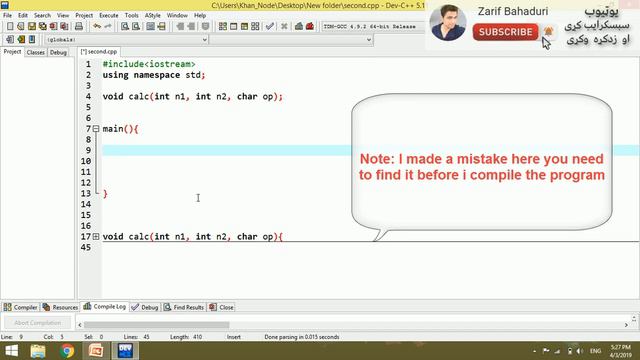The height and width of the screenshot is (360, 640).
Task: Click the Profile analysis toolbar icon
Action: 299,27
